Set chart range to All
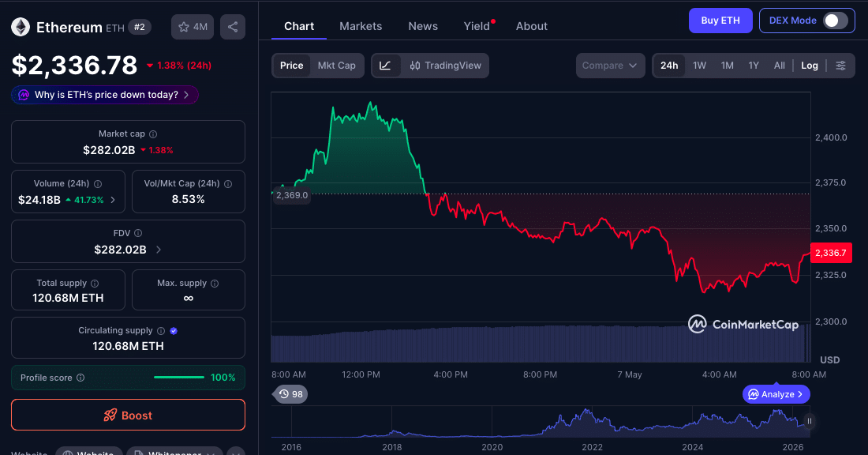This screenshot has height=455, width=868. (x=780, y=66)
